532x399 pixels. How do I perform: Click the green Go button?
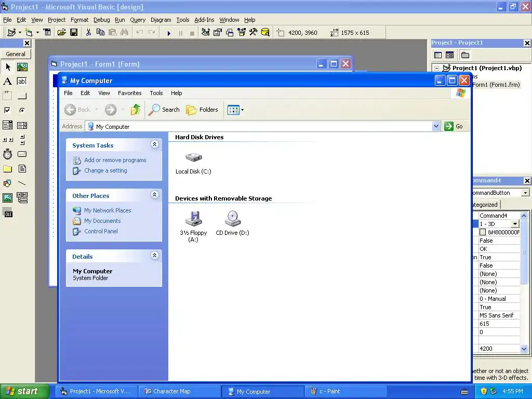pyautogui.click(x=454, y=127)
